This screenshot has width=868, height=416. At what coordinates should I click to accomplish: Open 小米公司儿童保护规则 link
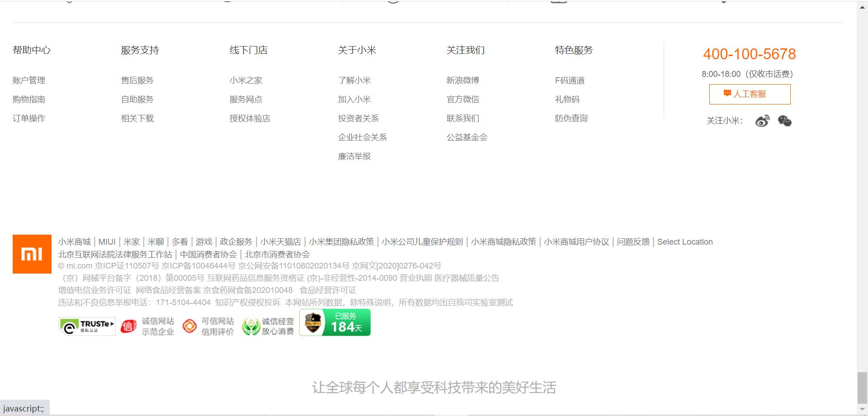(x=422, y=242)
